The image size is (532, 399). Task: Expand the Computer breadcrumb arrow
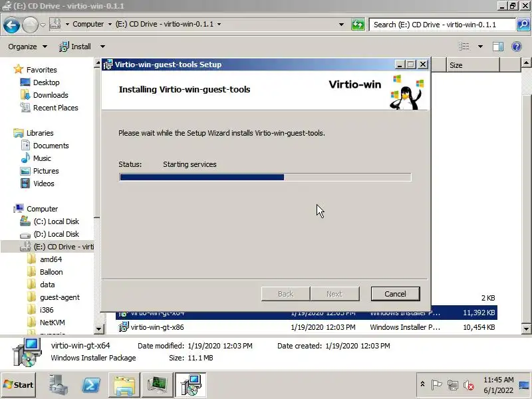(110, 24)
